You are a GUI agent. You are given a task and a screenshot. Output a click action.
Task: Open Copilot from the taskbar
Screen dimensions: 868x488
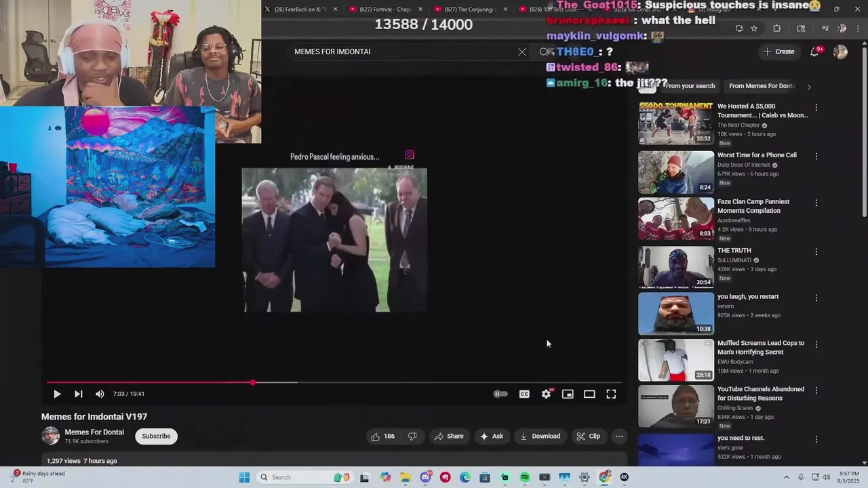point(386,477)
